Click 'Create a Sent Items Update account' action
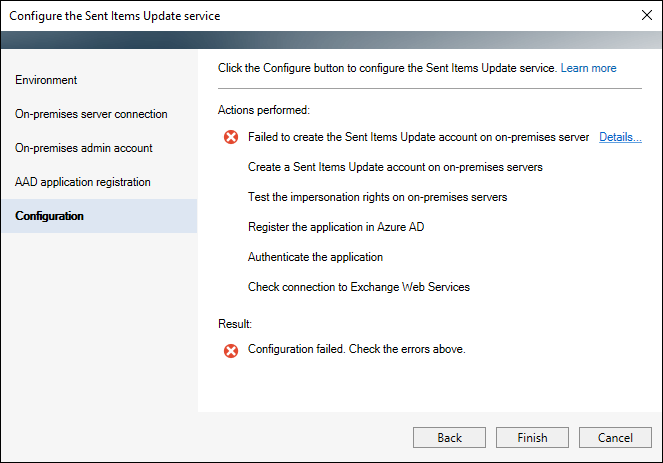Screen dimensions: 663x463 pyautogui.click(x=395, y=167)
